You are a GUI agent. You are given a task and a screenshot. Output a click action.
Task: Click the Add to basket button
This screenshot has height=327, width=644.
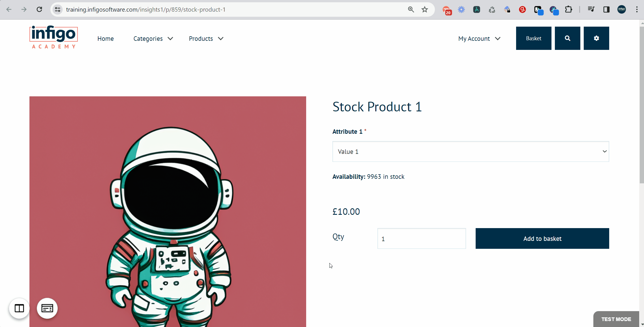pyautogui.click(x=542, y=239)
